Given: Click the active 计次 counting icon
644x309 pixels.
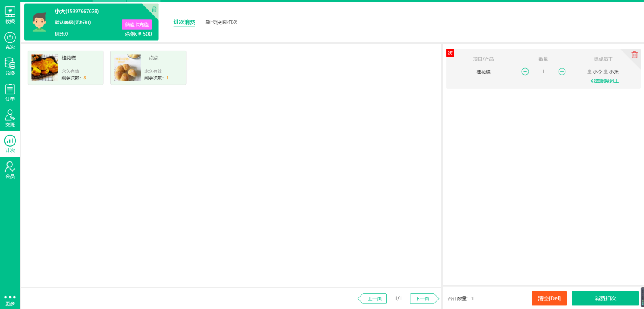Looking at the screenshot, I should click(9, 143).
